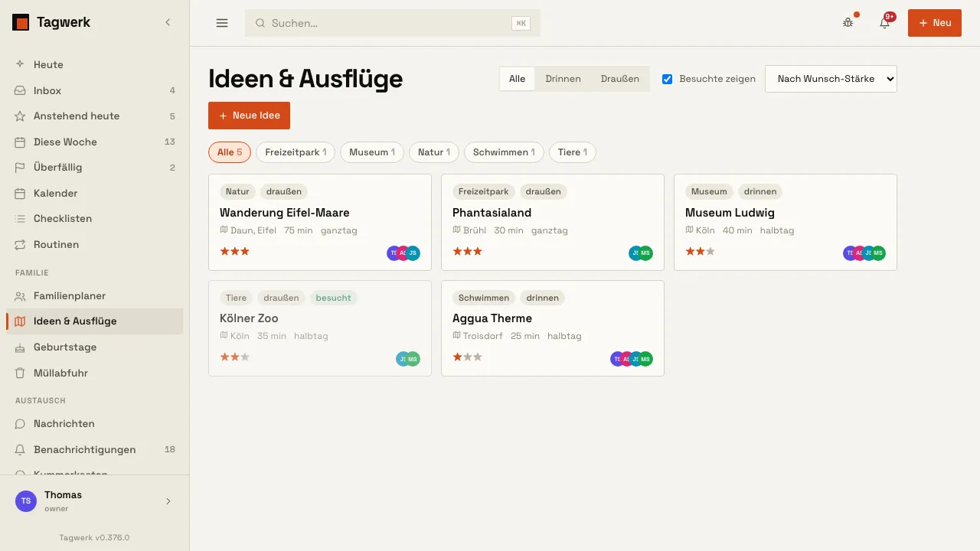Click the Tagwerk logo icon
980x551 pixels.
coord(21,23)
